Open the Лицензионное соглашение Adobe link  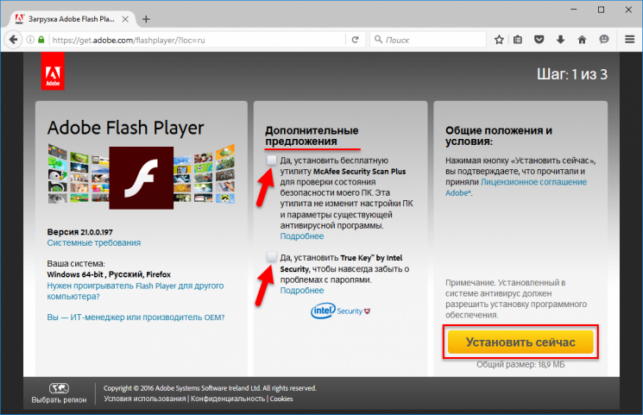[x=516, y=187]
